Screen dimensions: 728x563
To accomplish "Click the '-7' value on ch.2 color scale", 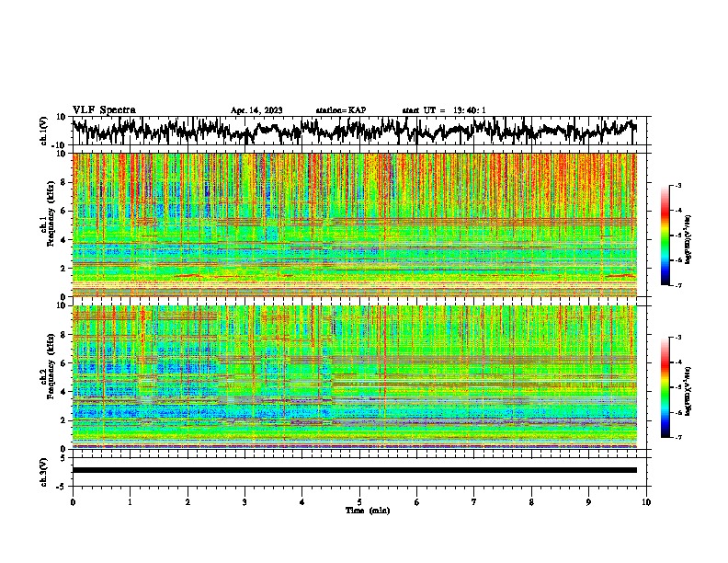I will [678, 437].
